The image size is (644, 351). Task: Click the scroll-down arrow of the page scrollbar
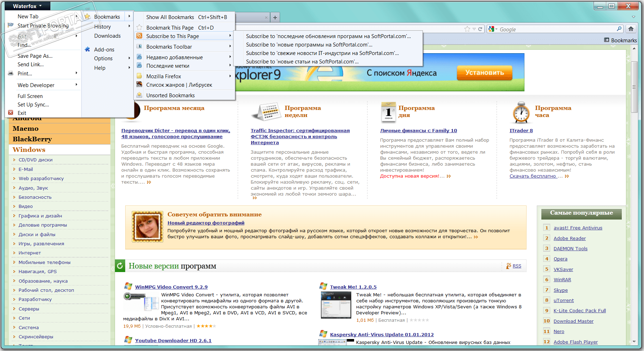pyautogui.click(x=634, y=341)
